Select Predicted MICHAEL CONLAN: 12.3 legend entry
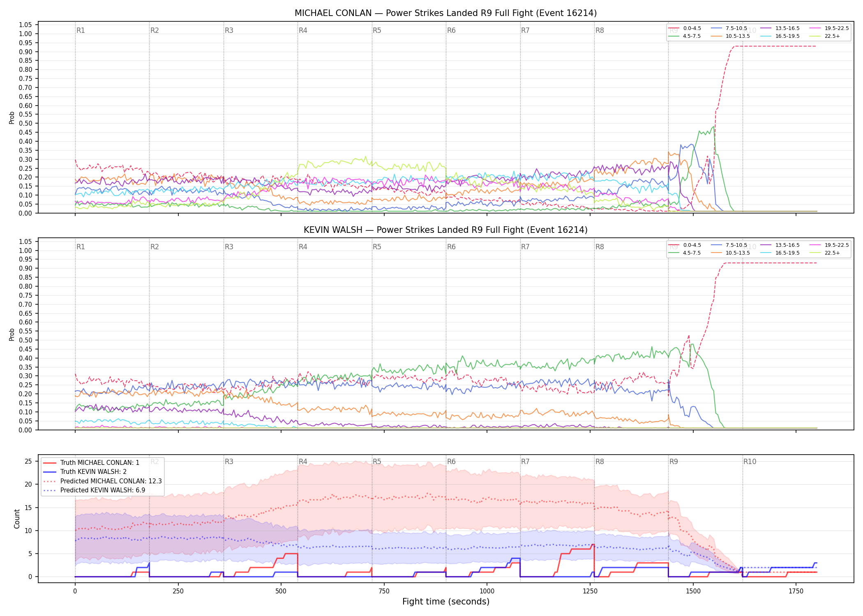Image resolution: width=863 pixels, height=616 pixels. coord(103,481)
